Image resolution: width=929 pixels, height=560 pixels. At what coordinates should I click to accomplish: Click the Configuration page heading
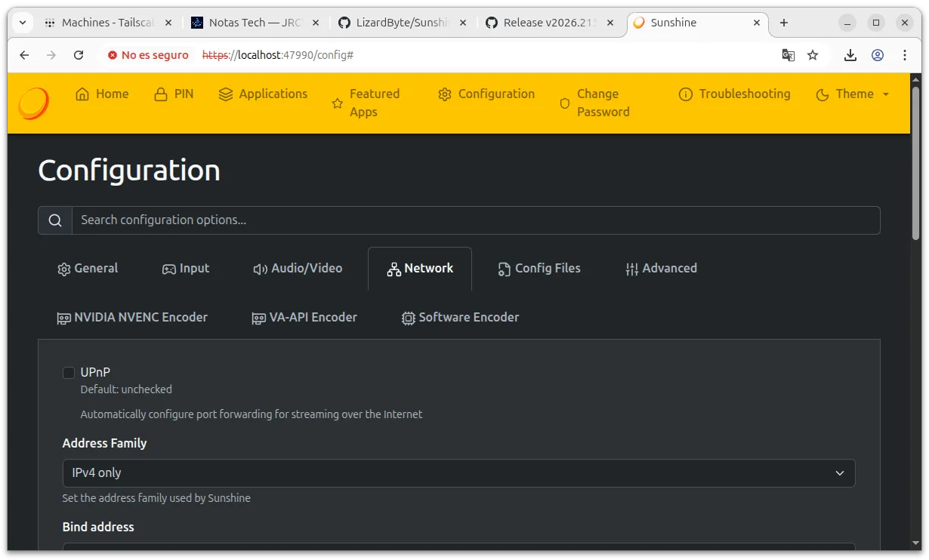(x=129, y=171)
